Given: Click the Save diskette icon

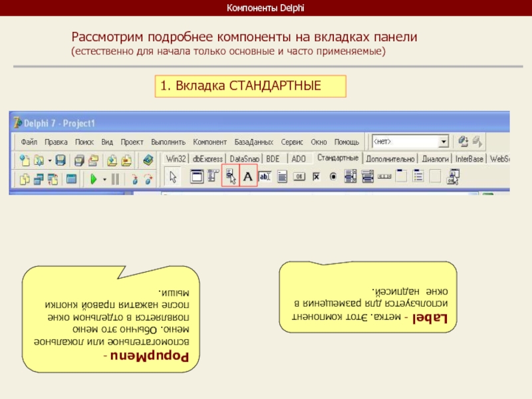Looking at the screenshot, I should 61,160.
